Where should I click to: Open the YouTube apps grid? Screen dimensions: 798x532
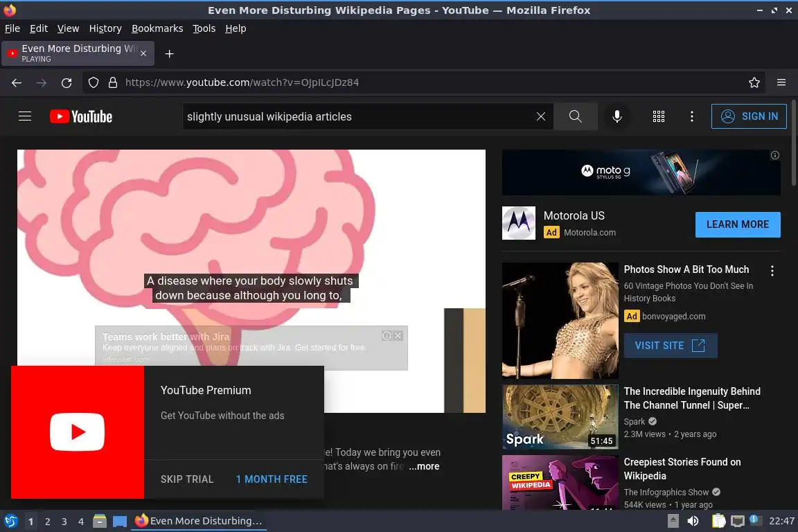pos(659,116)
